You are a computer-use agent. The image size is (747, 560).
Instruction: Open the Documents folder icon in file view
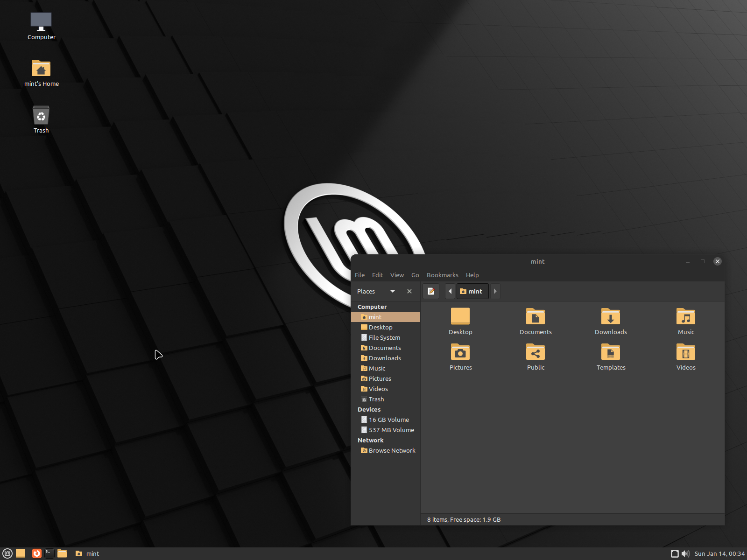(x=536, y=316)
